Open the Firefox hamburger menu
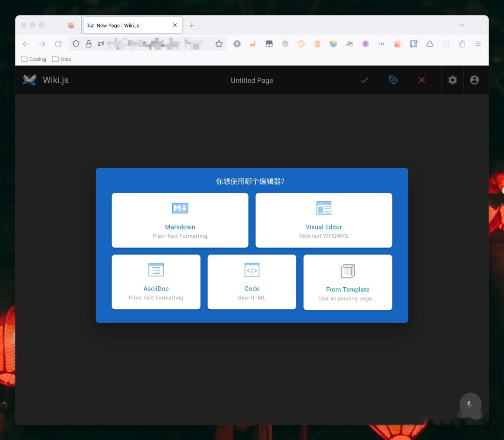 pos(478,44)
